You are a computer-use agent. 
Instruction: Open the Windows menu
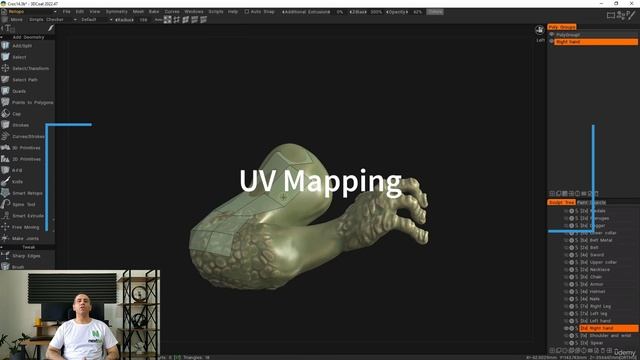click(x=193, y=12)
